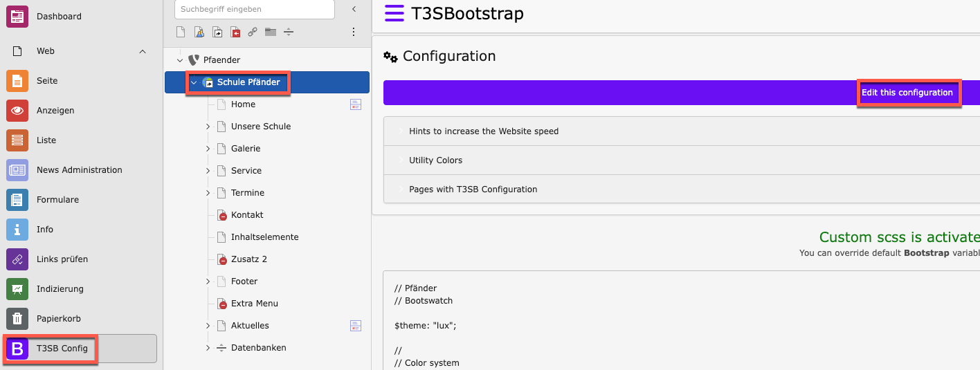Click into the custom scss code area
The image size is (980, 370).
click(682, 321)
